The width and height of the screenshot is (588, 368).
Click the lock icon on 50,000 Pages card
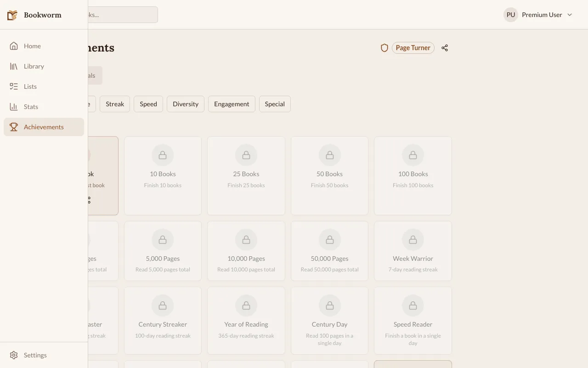point(330,240)
